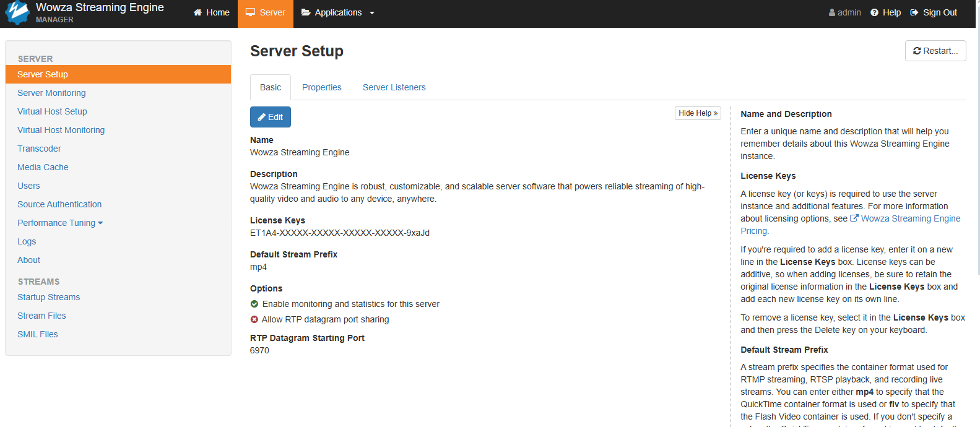Viewport: 980px width, 427px height.
Task: Open the Transcoder sidebar link
Action: coord(39,149)
